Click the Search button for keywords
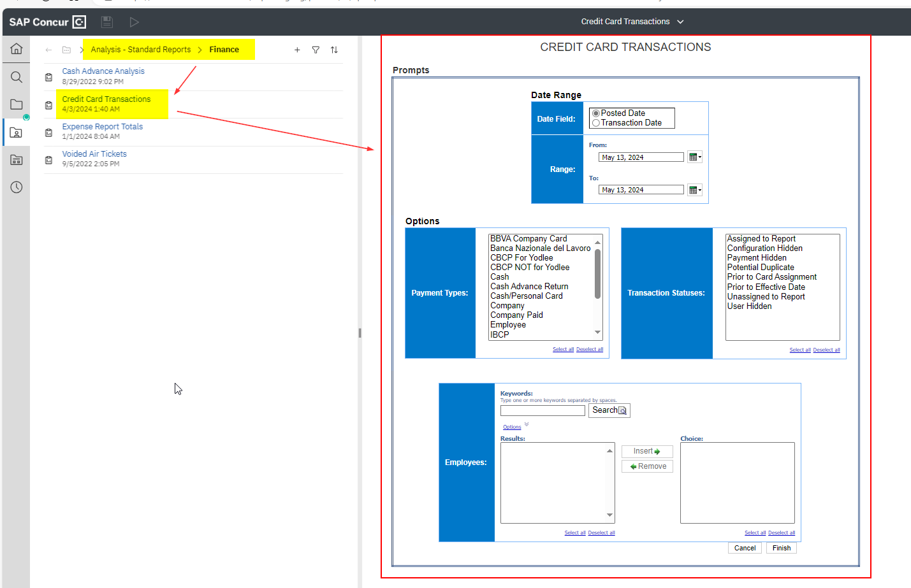911x588 pixels. (609, 410)
